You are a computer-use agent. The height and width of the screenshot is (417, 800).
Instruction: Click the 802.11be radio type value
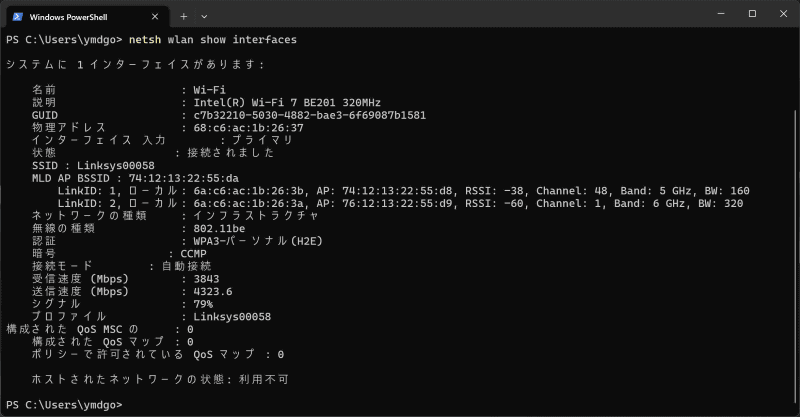coord(221,228)
